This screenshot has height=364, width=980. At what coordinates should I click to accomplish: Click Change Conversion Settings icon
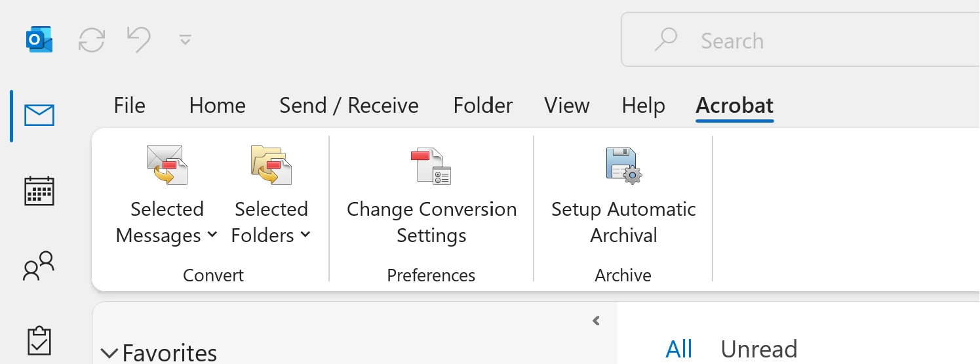coord(431,166)
